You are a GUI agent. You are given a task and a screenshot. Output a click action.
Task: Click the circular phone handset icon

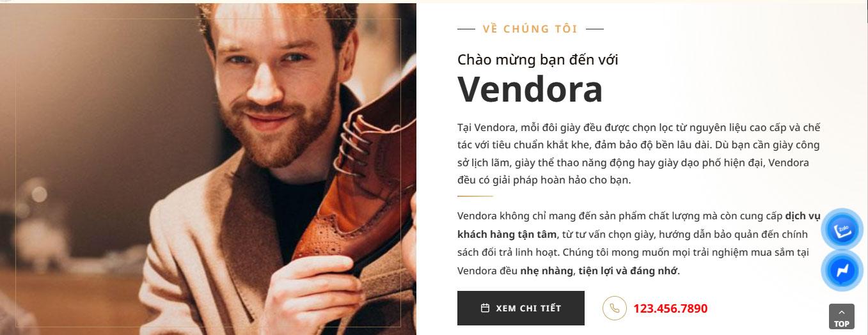(614, 308)
